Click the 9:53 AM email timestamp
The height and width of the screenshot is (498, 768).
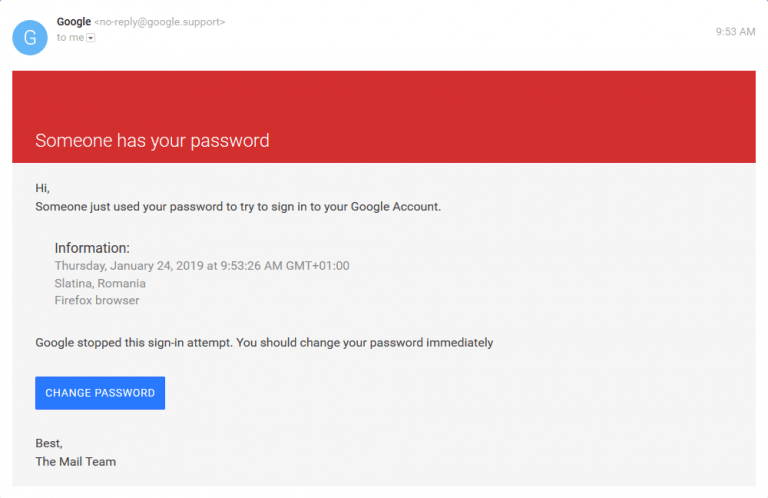click(x=735, y=32)
